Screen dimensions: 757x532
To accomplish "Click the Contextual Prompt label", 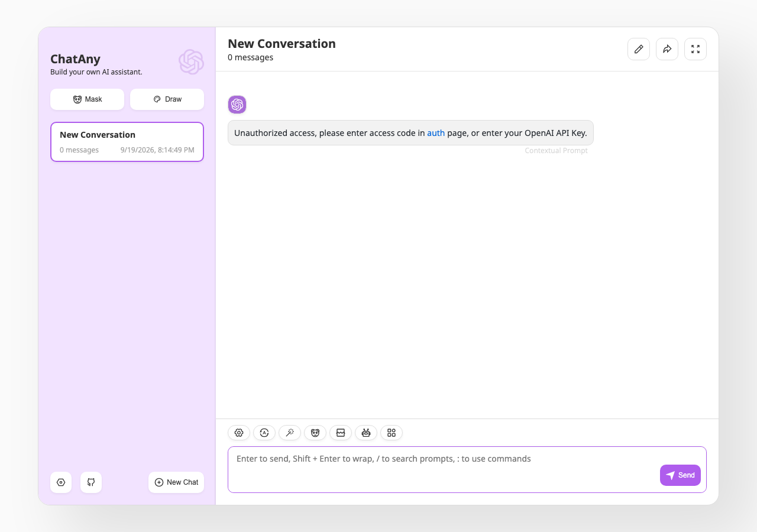I will pos(556,151).
